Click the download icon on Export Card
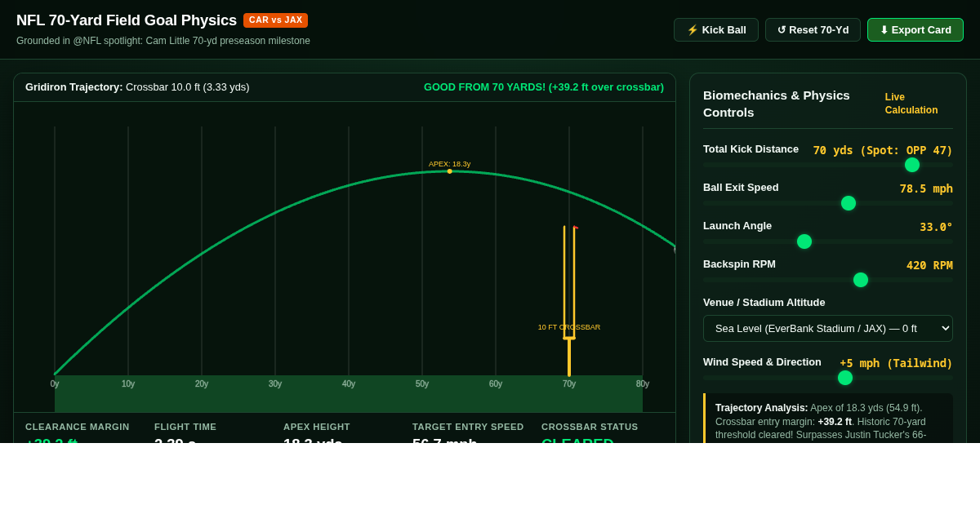Screen dimensions: 980x514 (x=884, y=29)
